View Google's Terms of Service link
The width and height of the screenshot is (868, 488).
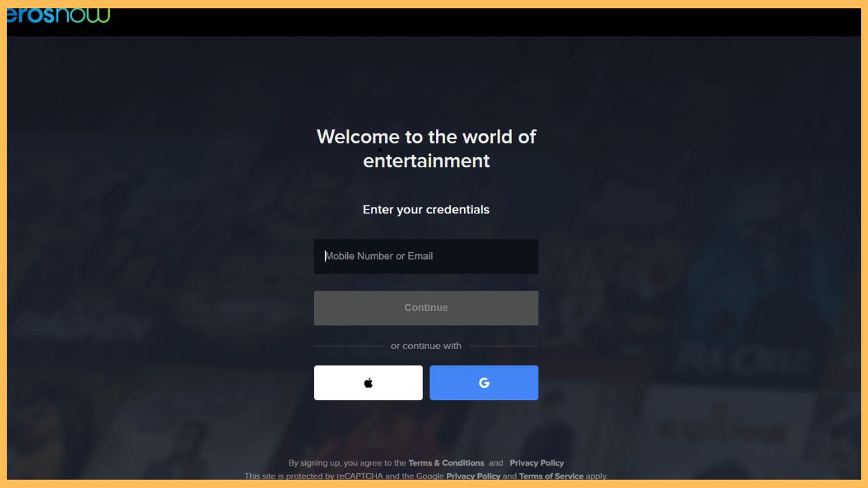(x=551, y=476)
